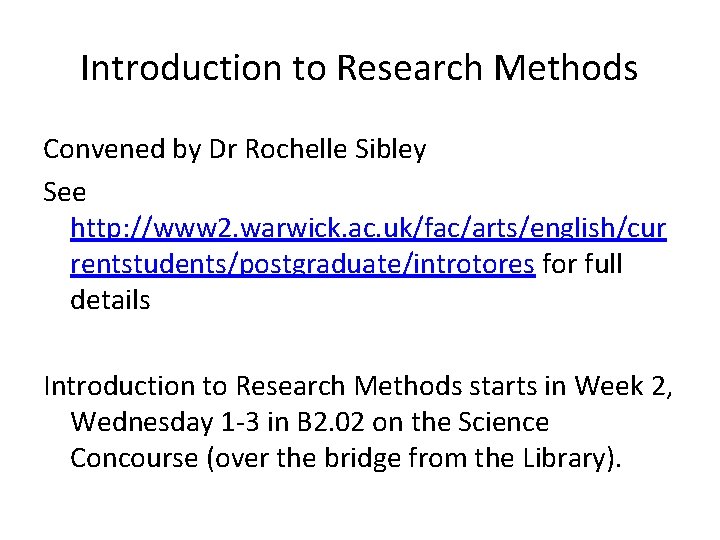Click the word 'Methods' in the slide title

coord(566,68)
